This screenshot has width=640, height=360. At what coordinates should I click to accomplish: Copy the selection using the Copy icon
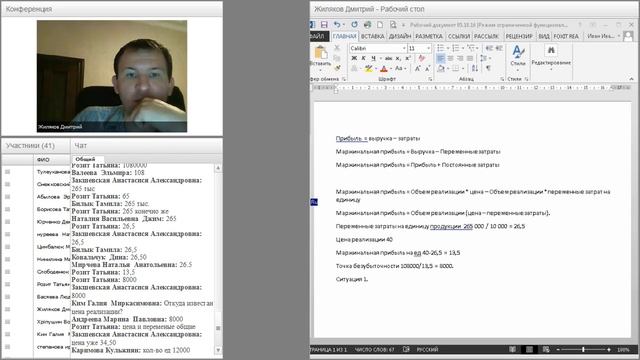tap(337, 58)
